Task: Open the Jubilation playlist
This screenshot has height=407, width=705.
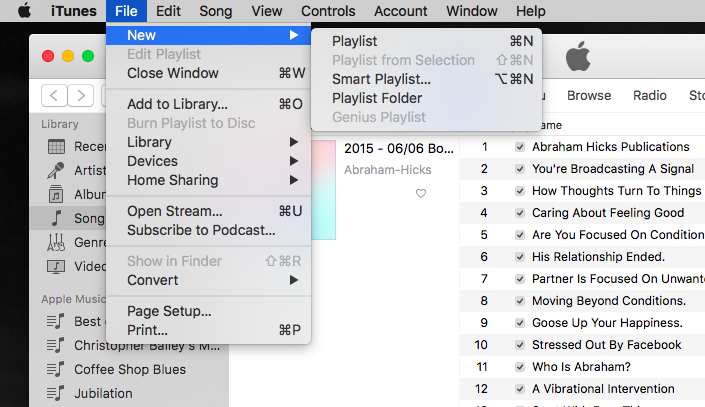Action: [103, 394]
